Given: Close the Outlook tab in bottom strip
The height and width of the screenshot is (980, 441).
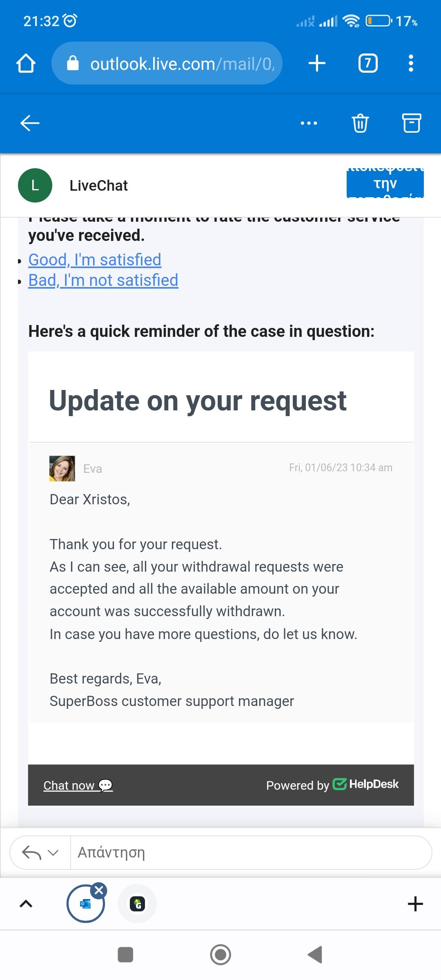Looking at the screenshot, I should [99, 891].
